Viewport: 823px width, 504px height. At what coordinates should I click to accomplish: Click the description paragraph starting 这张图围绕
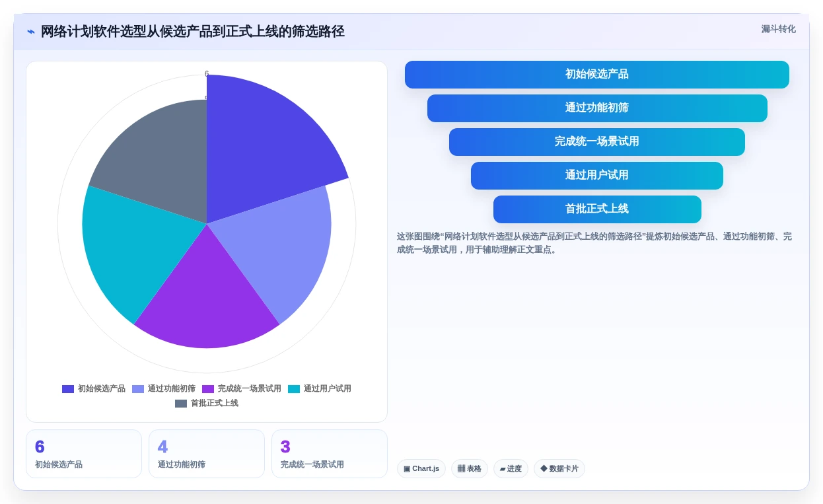(594, 243)
